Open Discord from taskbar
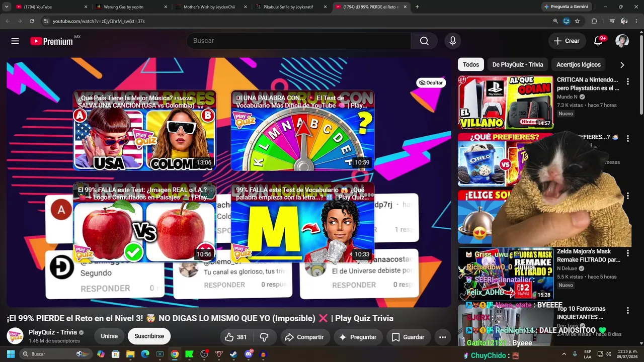The image size is (644, 362). click(248, 354)
